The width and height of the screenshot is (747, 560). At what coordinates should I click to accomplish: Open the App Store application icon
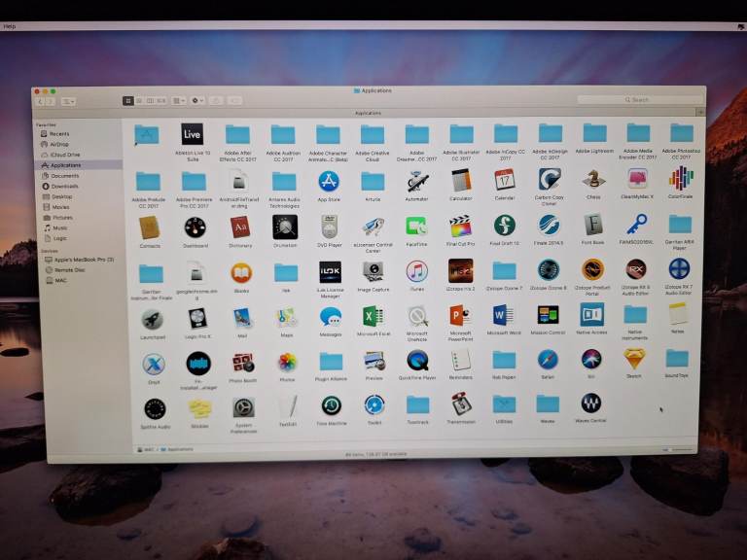pos(328,182)
